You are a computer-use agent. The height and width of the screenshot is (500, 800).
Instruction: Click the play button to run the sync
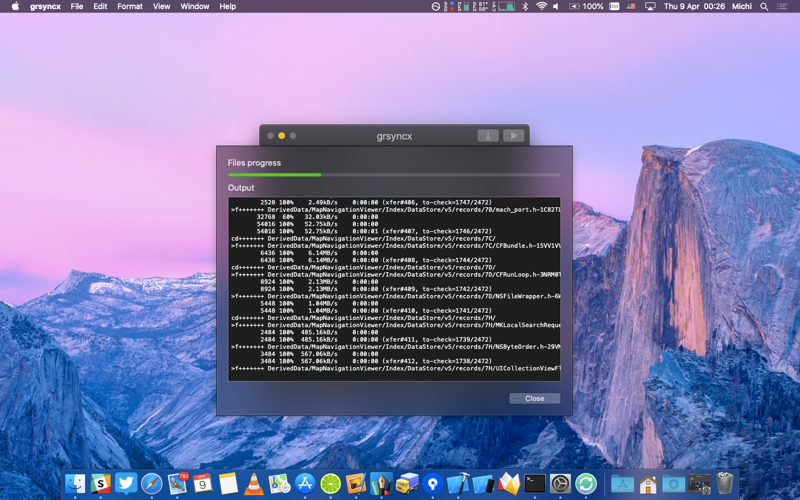click(x=513, y=136)
